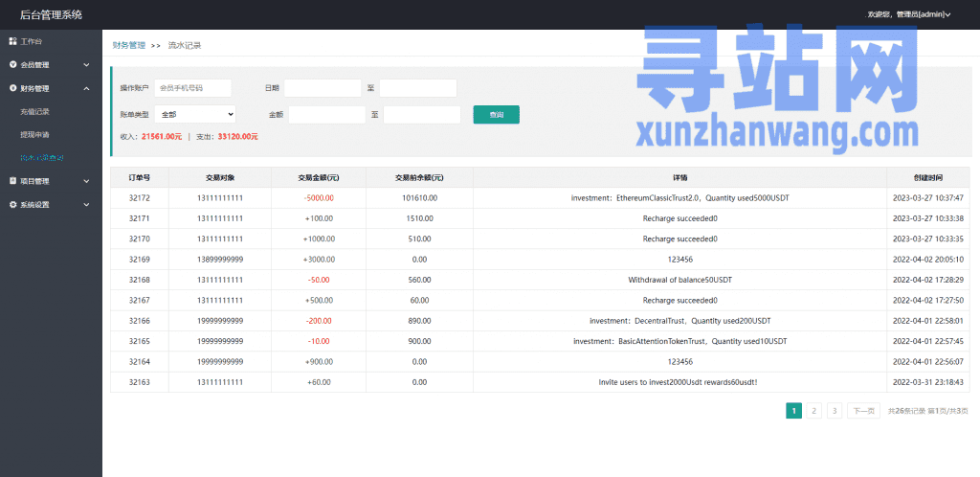Click timestamp 2023-03-27 10:37:47
Viewport: 980px width, 477px height.
928,198
